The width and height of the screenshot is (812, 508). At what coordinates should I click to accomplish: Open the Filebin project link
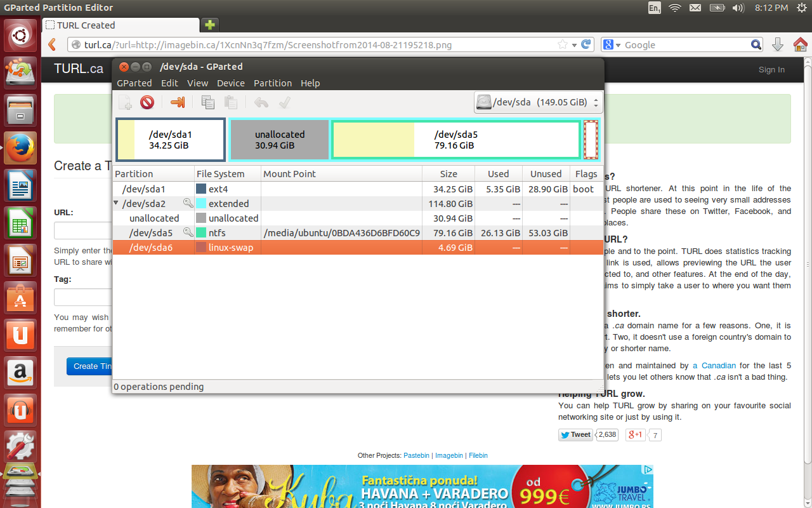478,455
